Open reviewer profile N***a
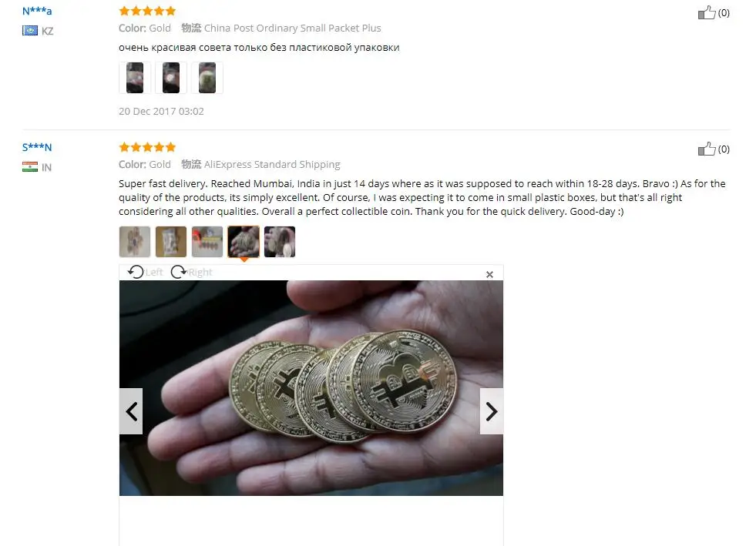The image size is (756, 546). [x=37, y=11]
